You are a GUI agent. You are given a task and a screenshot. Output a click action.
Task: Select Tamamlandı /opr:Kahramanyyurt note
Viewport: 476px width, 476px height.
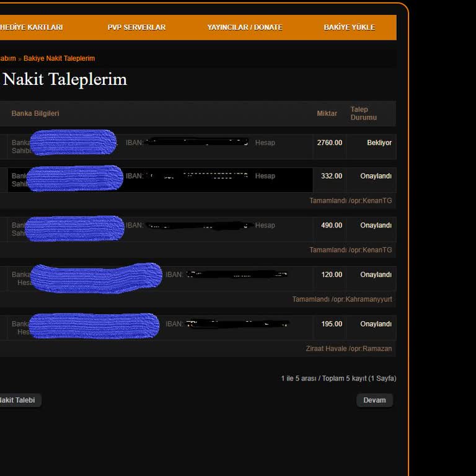pyautogui.click(x=342, y=299)
